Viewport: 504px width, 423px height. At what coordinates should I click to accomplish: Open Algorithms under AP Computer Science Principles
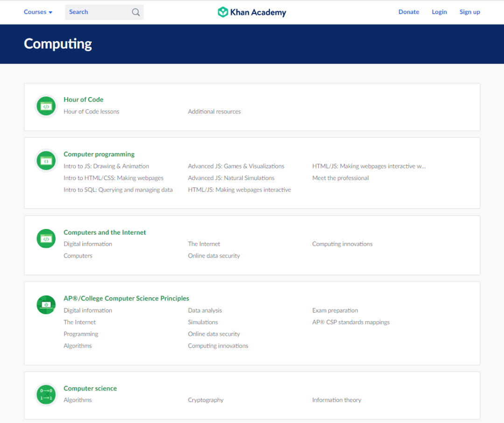(77, 346)
